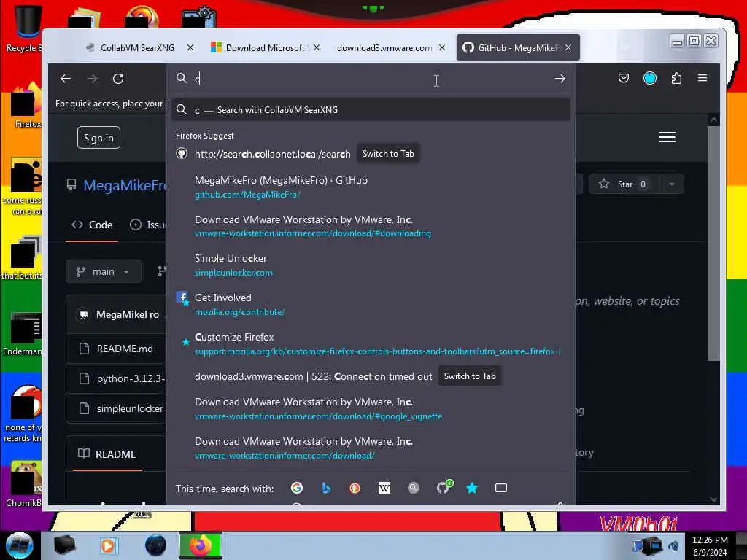Viewport: 747px width, 560px height.
Task: Search this time with Google
Action: pos(297,488)
